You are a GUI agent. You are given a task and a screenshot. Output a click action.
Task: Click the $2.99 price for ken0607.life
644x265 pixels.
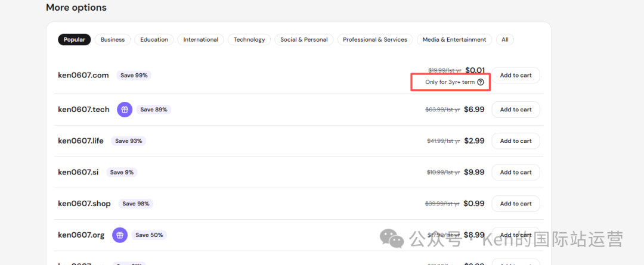point(475,141)
